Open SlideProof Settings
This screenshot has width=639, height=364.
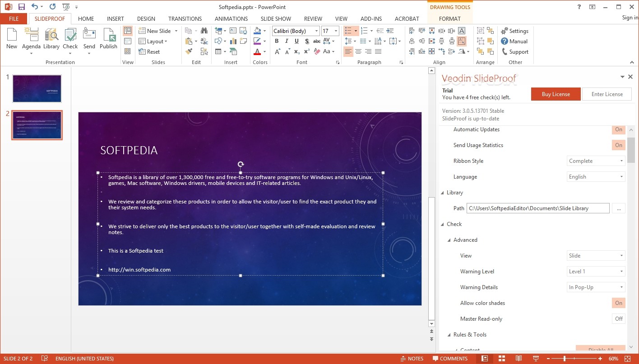514,31
